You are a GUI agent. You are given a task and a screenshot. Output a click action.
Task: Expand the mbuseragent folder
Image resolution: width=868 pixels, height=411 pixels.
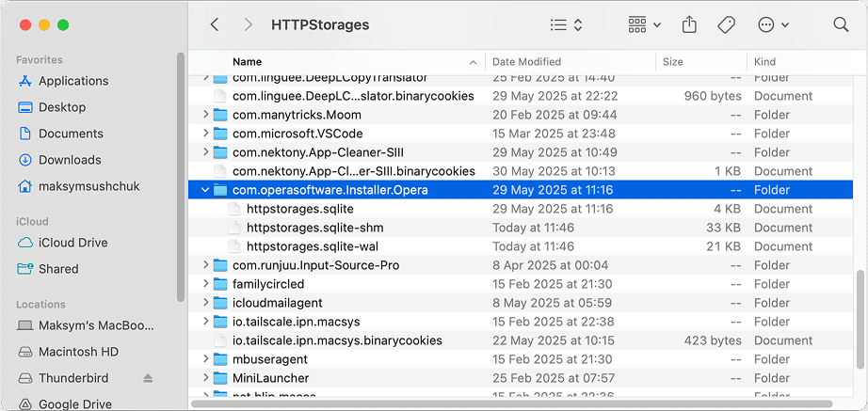pos(205,359)
